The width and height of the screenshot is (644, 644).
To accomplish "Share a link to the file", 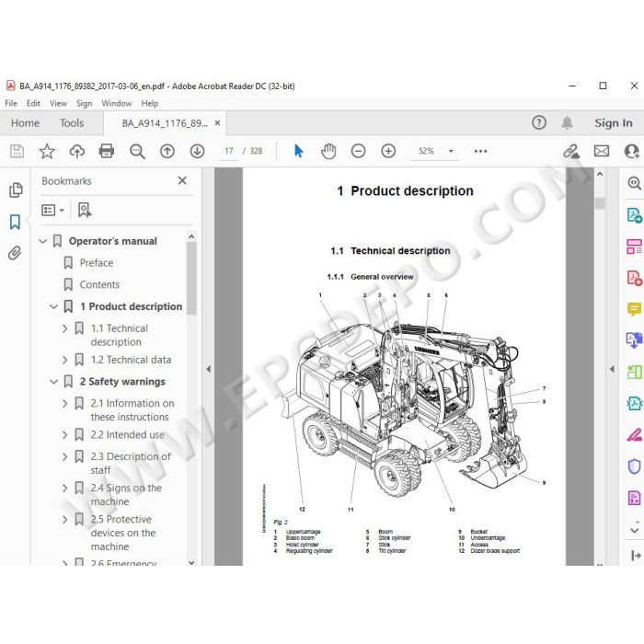I will (571, 151).
